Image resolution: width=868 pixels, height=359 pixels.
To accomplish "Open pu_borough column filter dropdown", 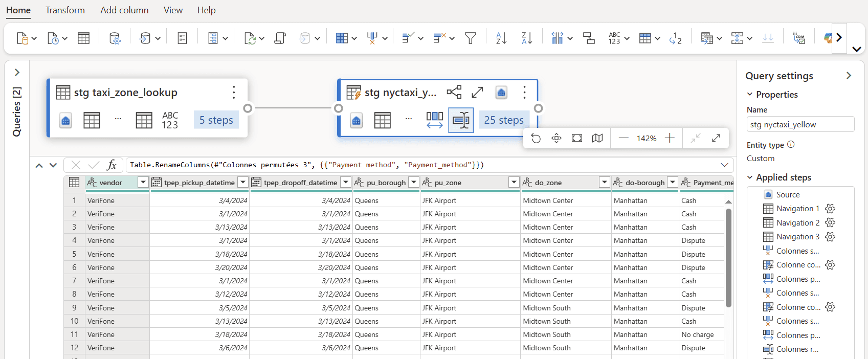I will (414, 183).
